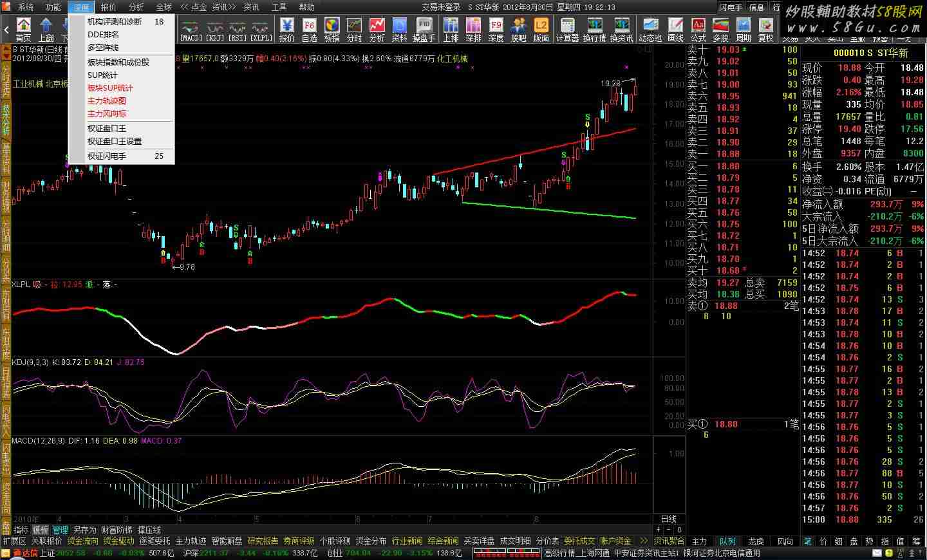Open 技术分析 vertical sidebar tab
Screen dimensions: 927x560
(6, 120)
